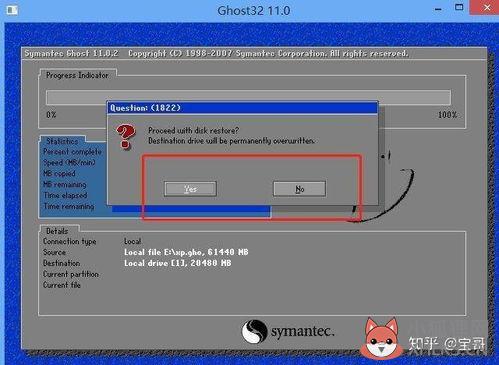Click 'Percent complete' statistic label
The image size is (499, 365).
72,152
